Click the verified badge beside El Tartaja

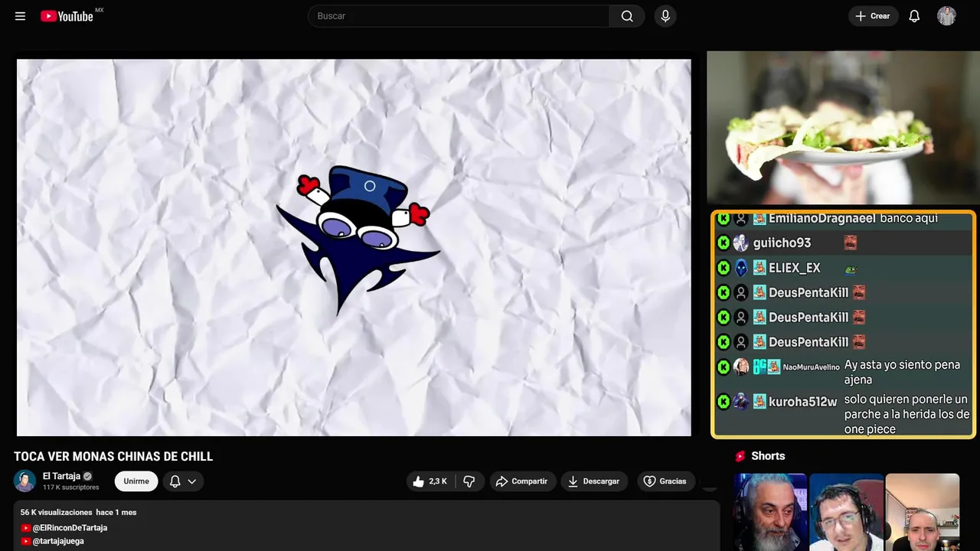87,476
